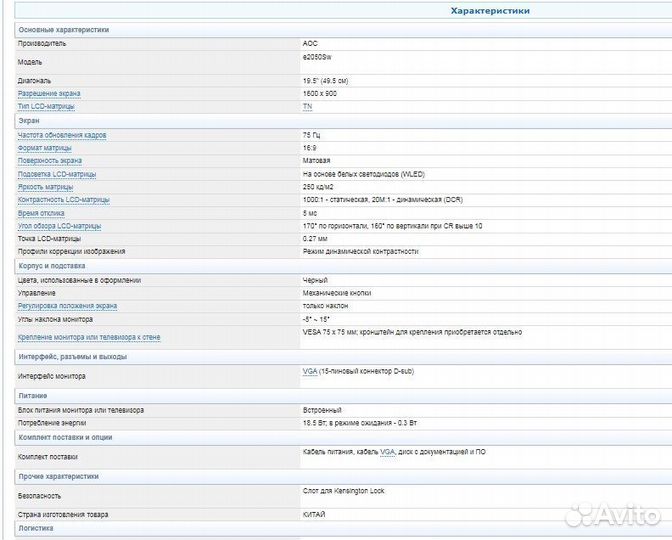
Task: Select 'Прочие характеристики' section header
Action: tap(59, 476)
